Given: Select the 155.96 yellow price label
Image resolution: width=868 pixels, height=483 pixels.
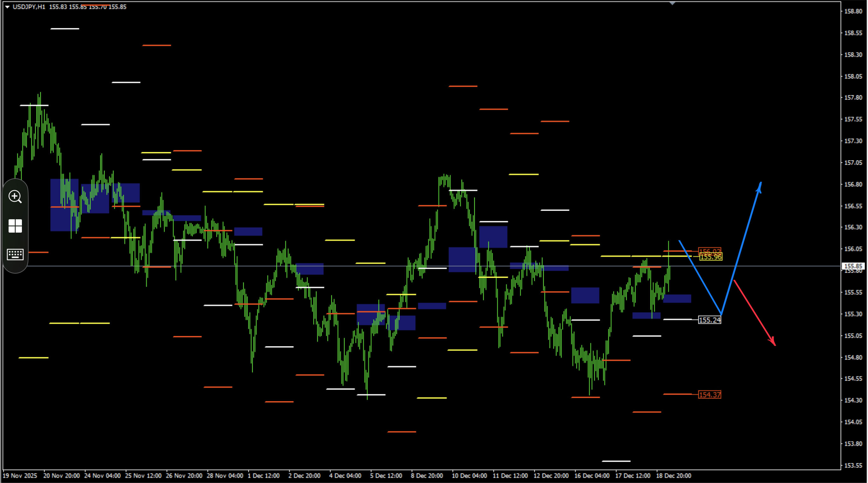Looking at the screenshot, I should 711,257.
